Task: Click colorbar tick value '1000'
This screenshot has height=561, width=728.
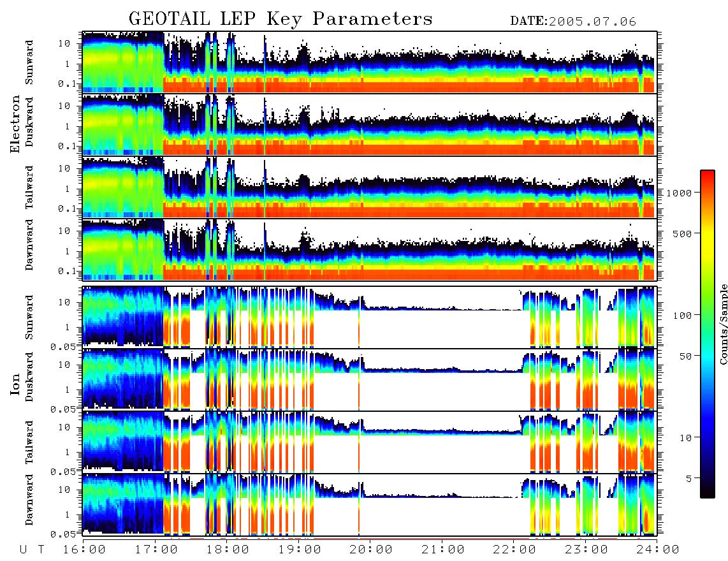Action: [680, 193]
